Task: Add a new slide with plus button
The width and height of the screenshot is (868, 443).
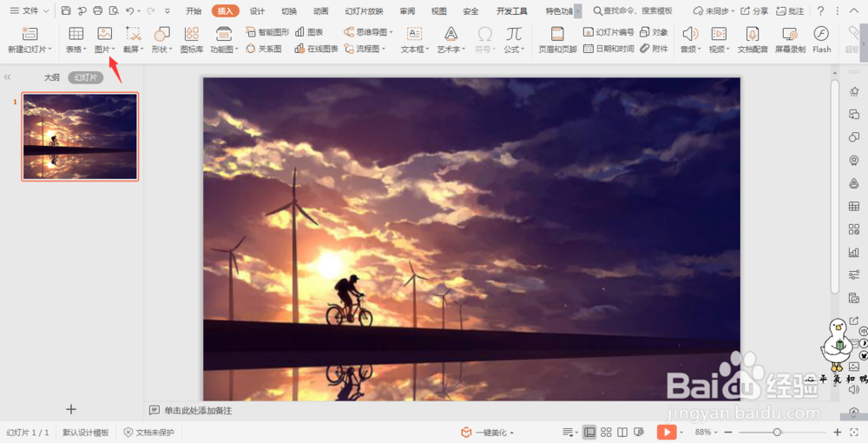Action: tap(71, 409)
